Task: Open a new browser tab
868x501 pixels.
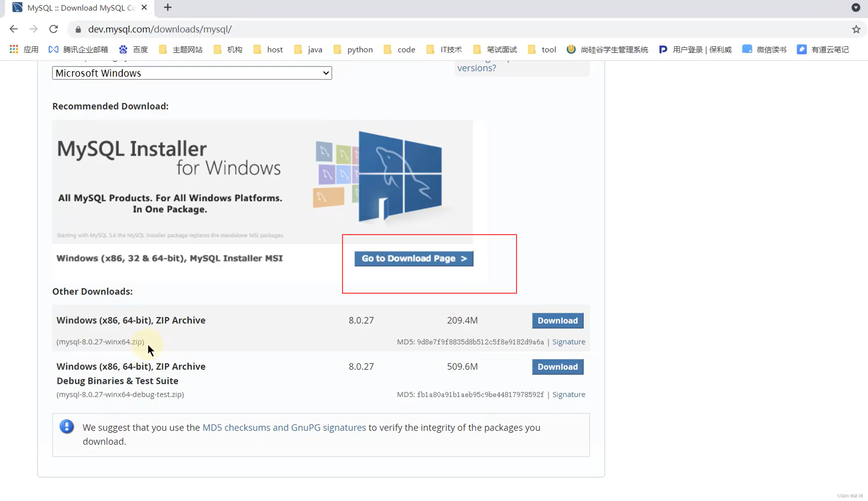Action: point(168,8)
